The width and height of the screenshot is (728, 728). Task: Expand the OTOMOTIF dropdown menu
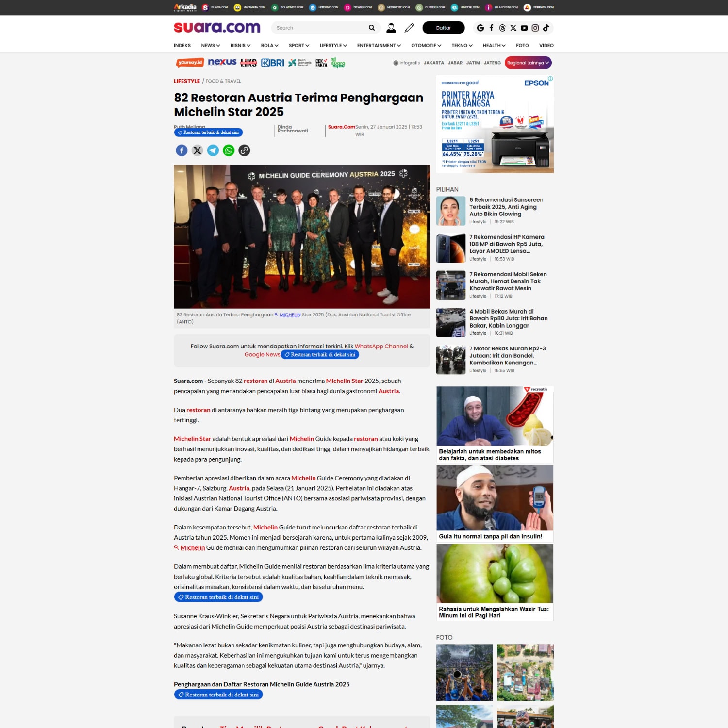[426, 45]
